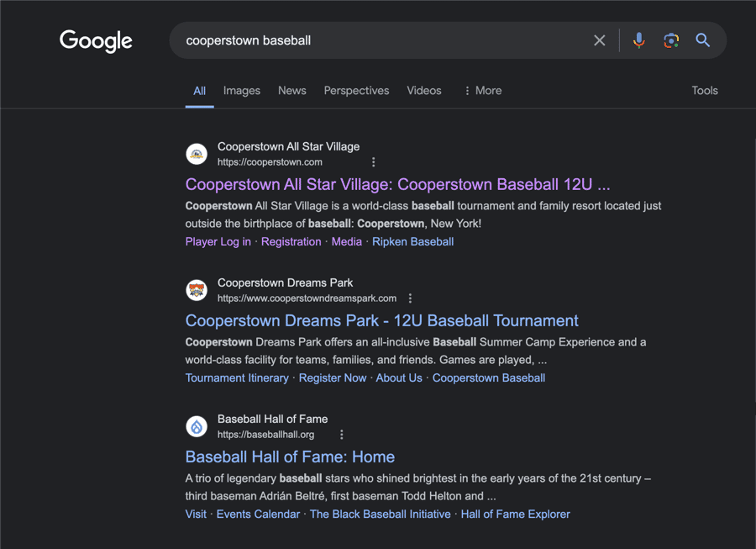Click into the search text field
The image size is (756, 549).
(378, 40)
